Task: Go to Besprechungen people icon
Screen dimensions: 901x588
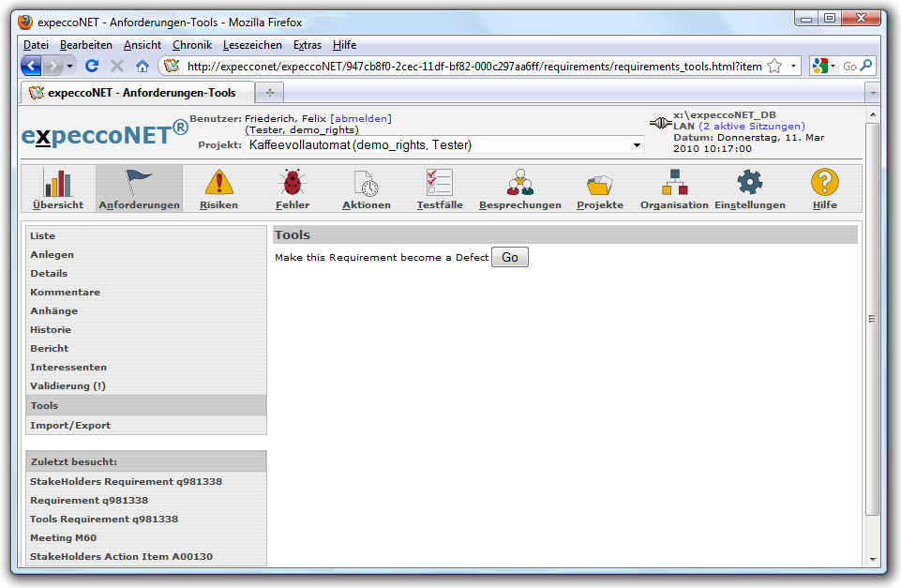Action: click(x=519, y=183)
